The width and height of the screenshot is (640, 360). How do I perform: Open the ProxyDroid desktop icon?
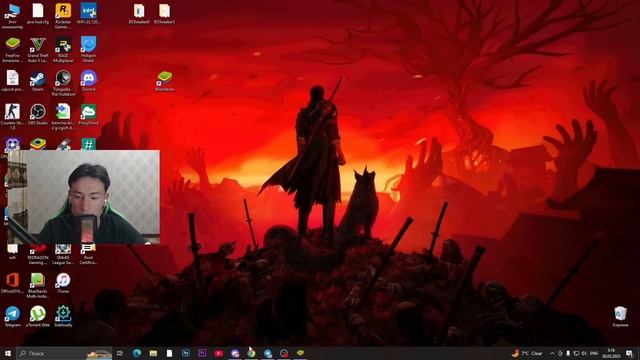point(88,114)
